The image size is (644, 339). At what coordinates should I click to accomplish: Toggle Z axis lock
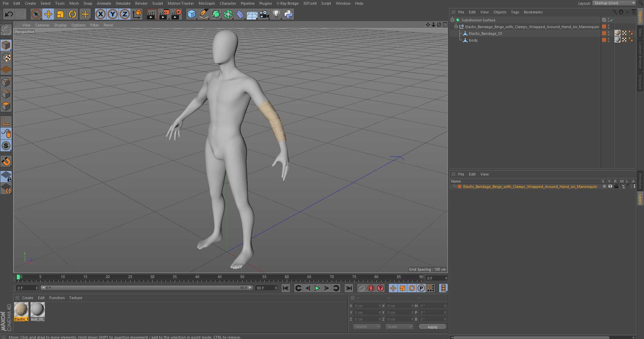(x=125, y=14)
